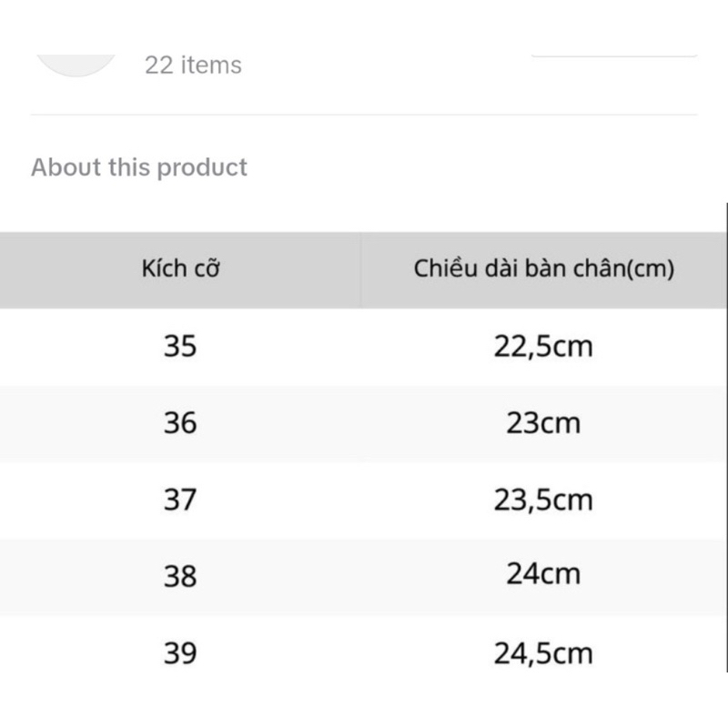
Task: Click the shop avatar circle
Action: click(76, 65)
